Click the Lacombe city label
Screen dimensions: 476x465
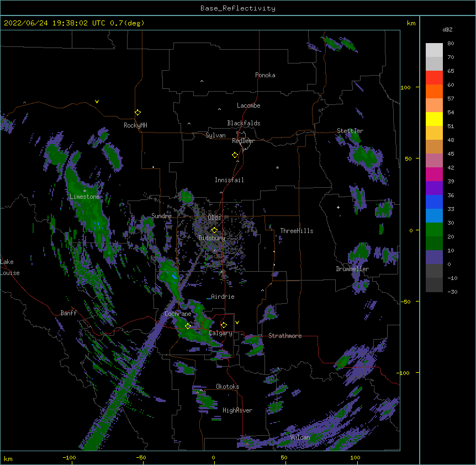[x=248, y=105]
